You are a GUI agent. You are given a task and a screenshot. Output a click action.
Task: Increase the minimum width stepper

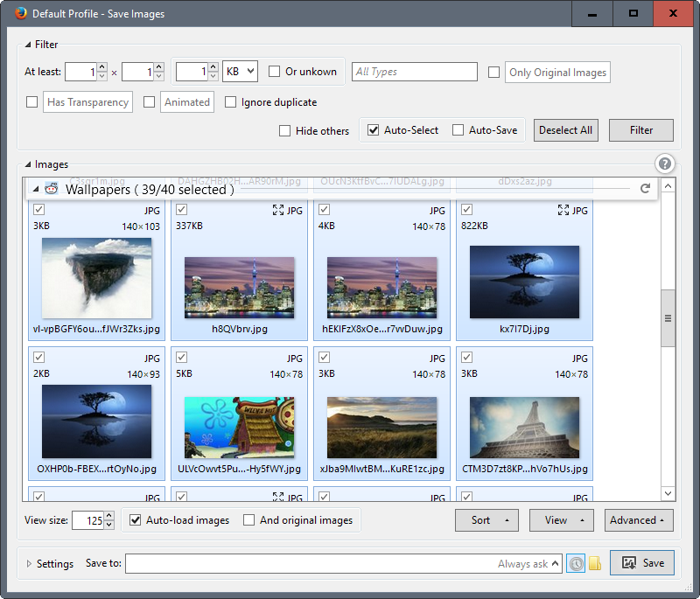(102, 67)
